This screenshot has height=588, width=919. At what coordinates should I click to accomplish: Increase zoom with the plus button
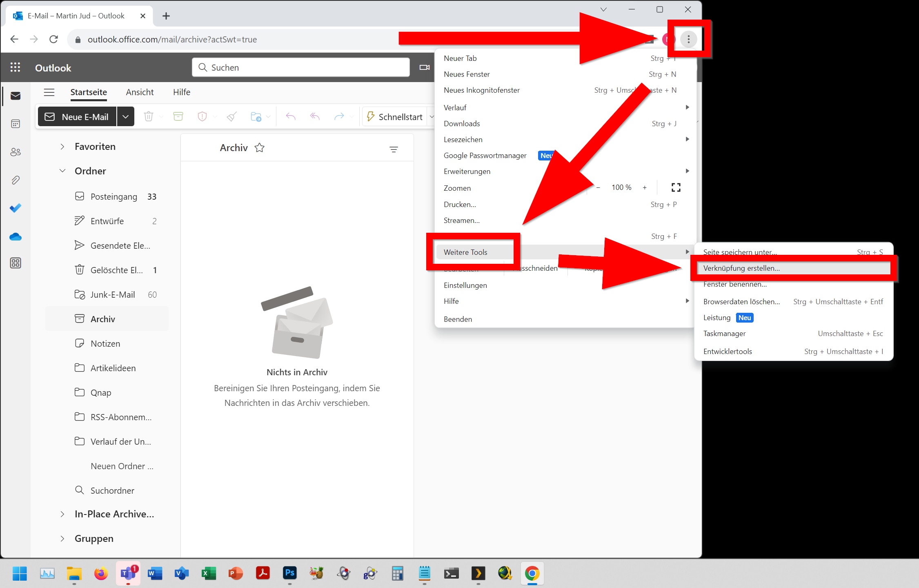[645, 187]
